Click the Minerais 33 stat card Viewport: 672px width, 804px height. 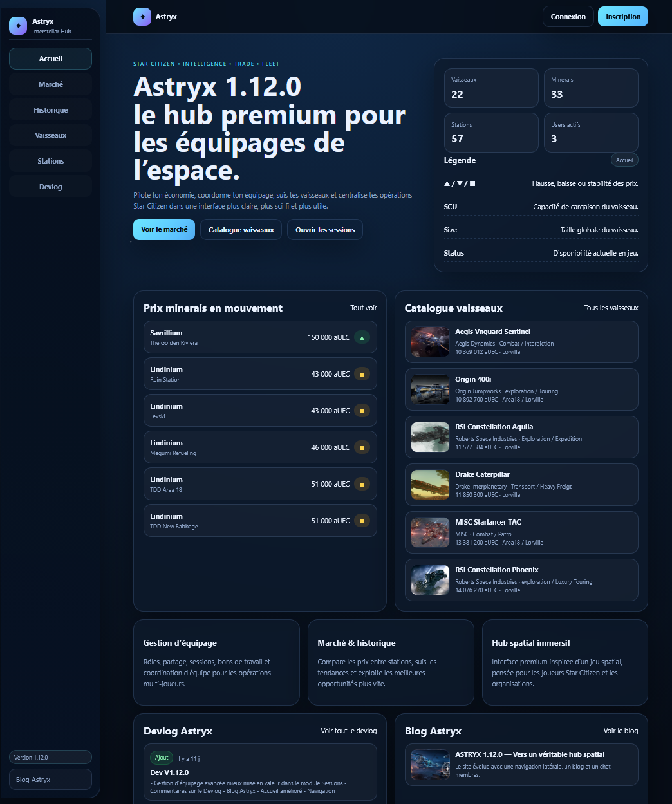pyautogui.click(x=591, y=88)
